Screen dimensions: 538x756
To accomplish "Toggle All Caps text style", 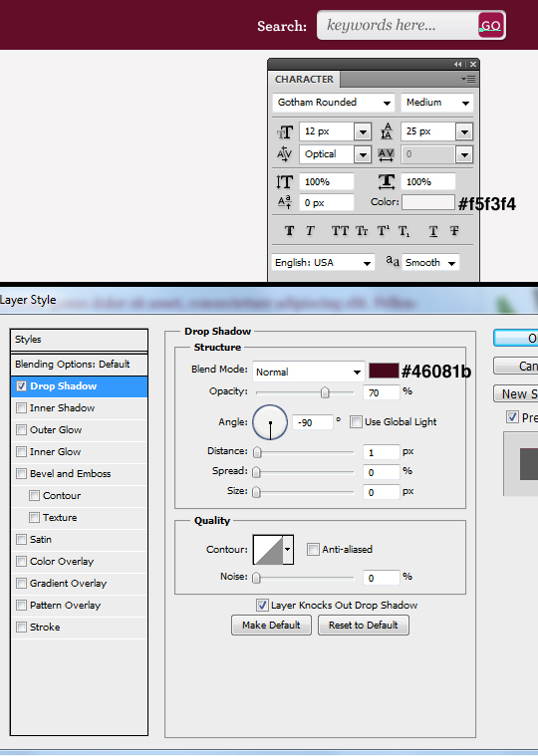I will click(x=340, y=231).
